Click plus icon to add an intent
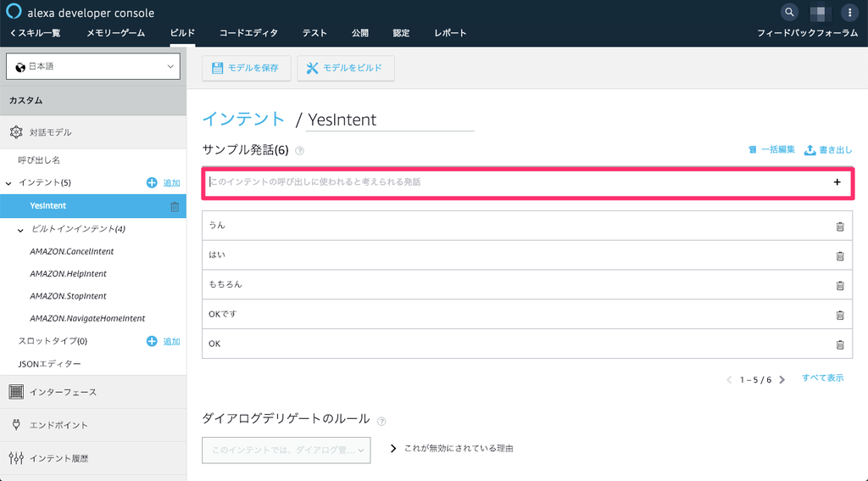Viewport: 868px width, 481px height. [152, 182]
